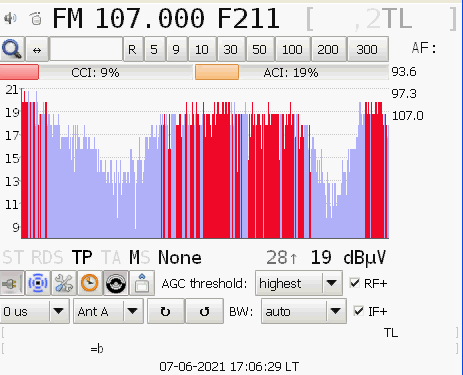Image resolution: width=463 pixels, height=375 pixels.
Task: Click the rotate clockwise button
Action: tap(166, 311)
